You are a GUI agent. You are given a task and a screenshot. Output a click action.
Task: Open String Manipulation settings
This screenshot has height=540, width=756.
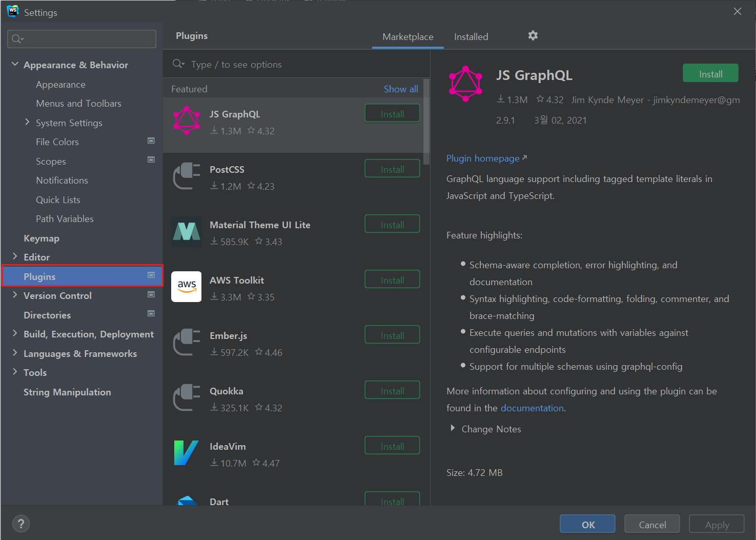click(67, 392)
